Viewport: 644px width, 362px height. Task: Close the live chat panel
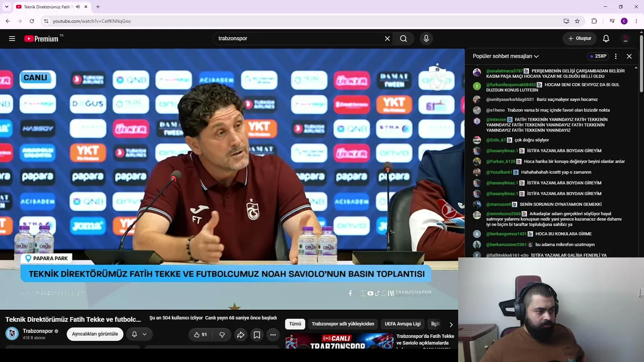(629, 56)
